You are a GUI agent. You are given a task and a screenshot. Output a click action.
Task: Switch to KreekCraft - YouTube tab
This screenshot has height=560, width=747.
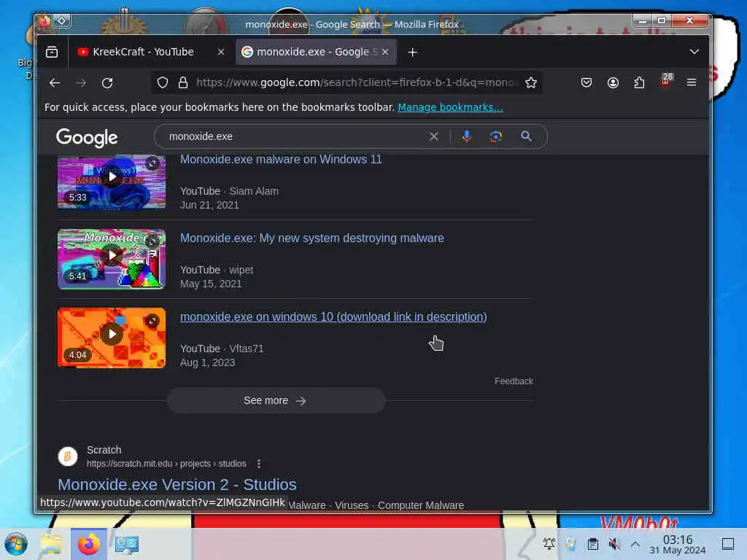143,52
